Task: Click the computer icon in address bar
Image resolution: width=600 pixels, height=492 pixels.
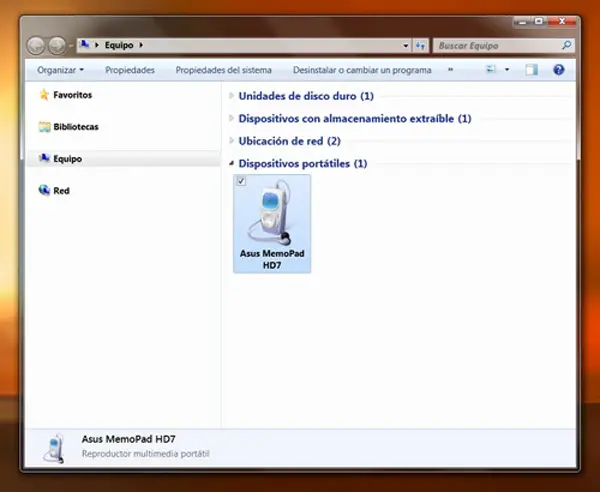Action: pos(85,45)
